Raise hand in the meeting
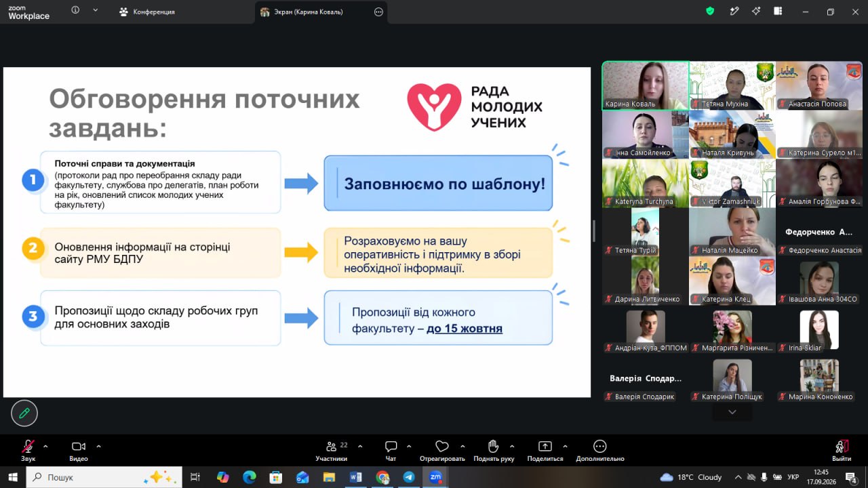The image size is (868, 488). [494, 451]
